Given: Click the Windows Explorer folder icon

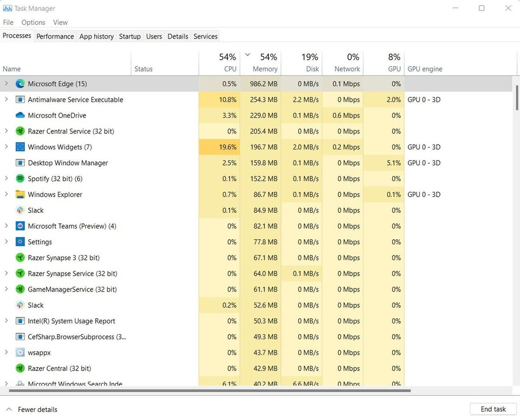Looking at the screenshot, I should pos(20,195).
